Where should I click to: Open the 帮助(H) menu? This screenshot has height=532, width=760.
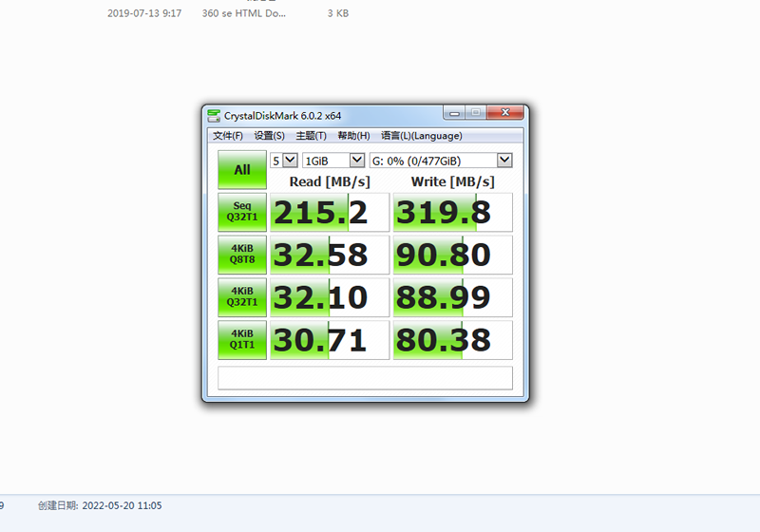[x=353, y=136]
